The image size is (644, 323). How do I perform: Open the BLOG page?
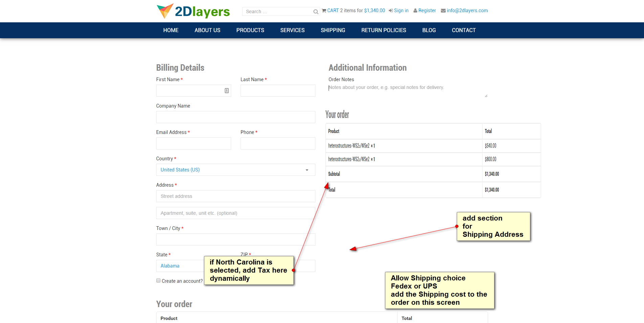point(429,30)
